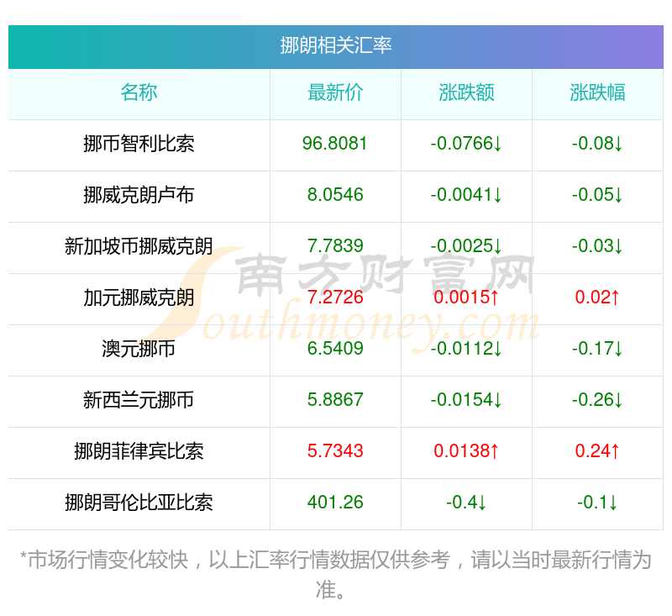Click the percent value 0.24↑

pos(597,451)
